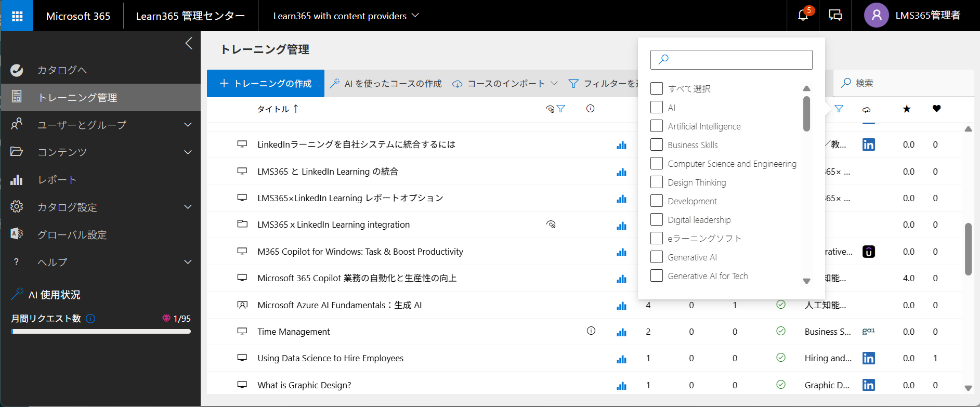Click the monthly request usage progress bar
The width and height of the screenshot is (980, 407).
click(101, 331)
